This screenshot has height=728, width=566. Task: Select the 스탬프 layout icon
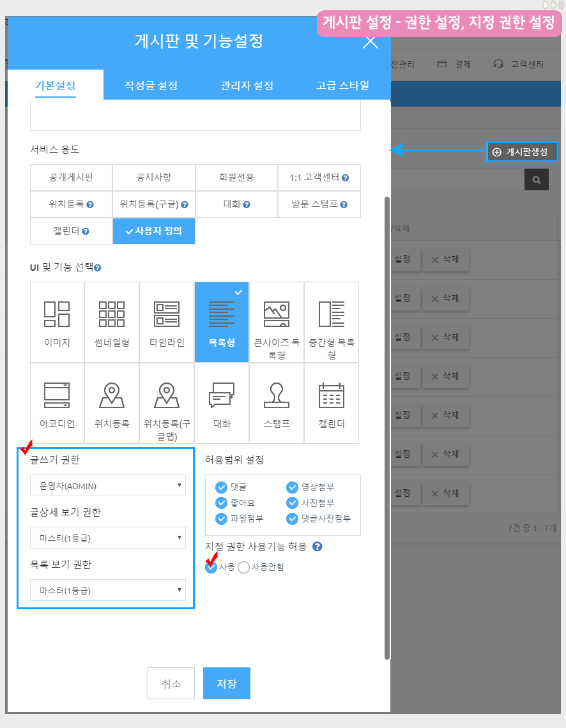(x=277, y=395)
